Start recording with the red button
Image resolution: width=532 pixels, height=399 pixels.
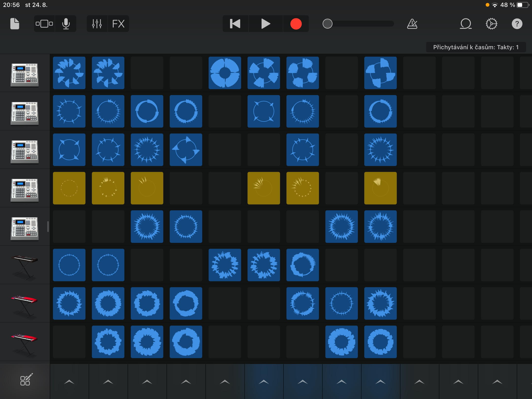tap(296, 24)
